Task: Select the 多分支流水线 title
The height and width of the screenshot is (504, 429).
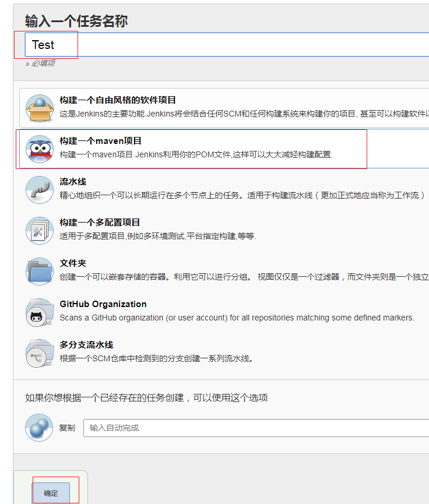Action: click(86, 345)
